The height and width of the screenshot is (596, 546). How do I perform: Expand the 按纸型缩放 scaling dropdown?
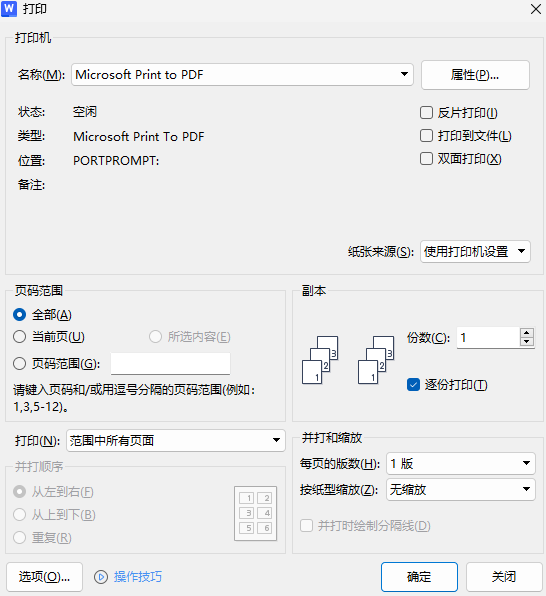click(x=461, y=490)
